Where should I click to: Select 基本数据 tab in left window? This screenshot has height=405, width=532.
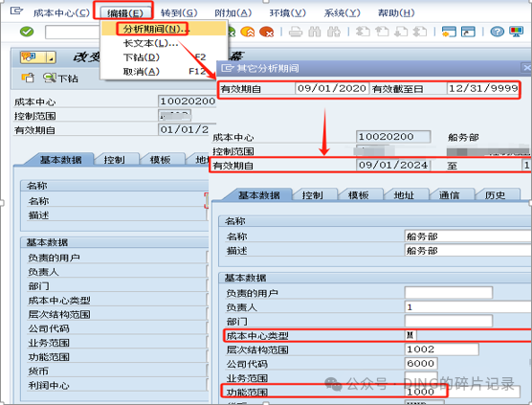61,160
